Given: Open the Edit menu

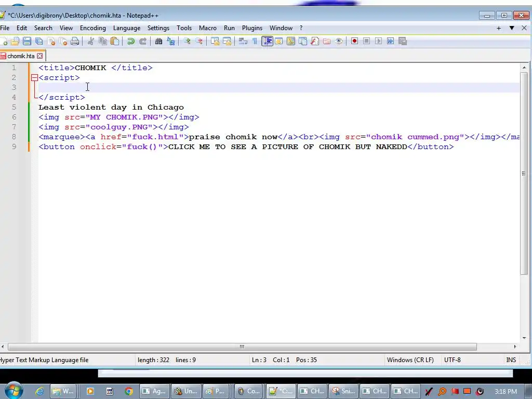Looking at the screenshot, I should tap(22, 28).
